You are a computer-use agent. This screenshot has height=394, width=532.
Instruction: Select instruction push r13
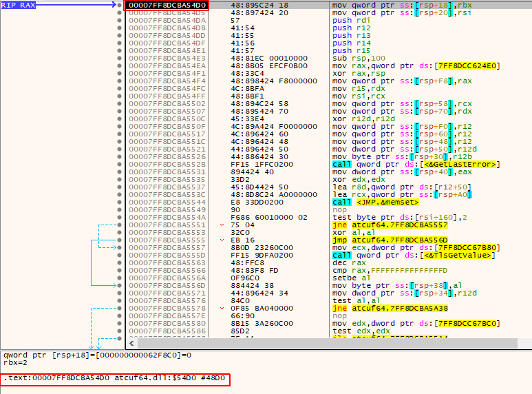tap(352, 35)
